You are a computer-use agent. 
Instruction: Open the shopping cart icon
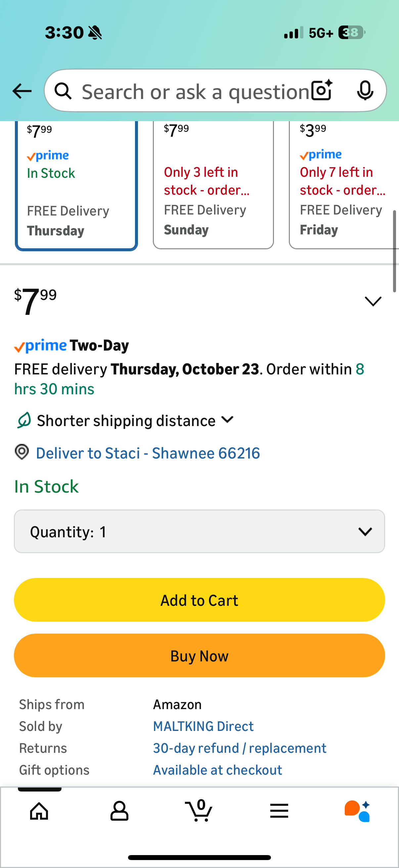[x=199, y=811]
